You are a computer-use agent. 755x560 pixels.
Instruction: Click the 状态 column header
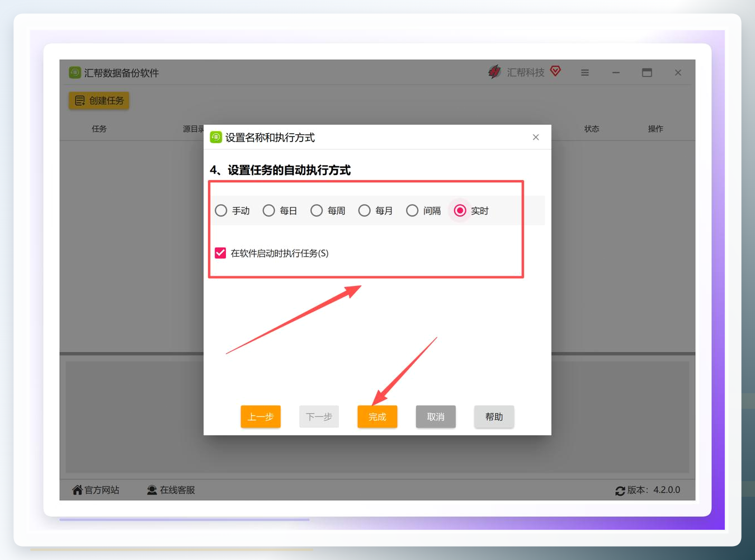[592, 129]
